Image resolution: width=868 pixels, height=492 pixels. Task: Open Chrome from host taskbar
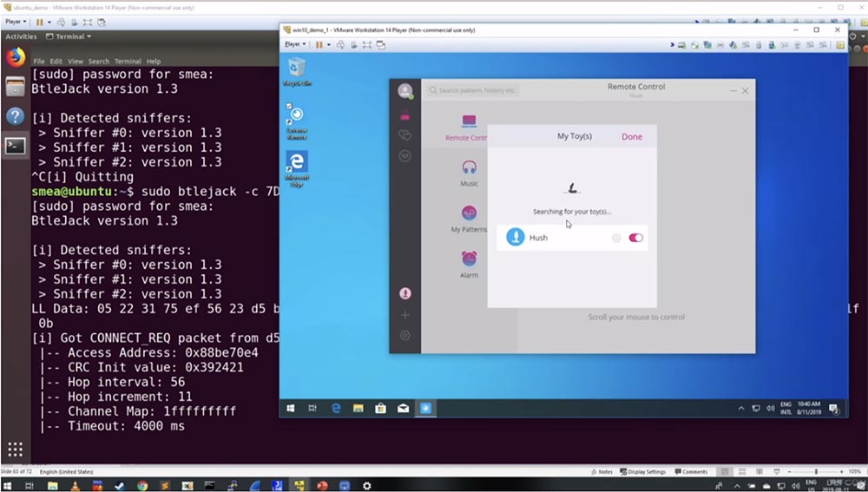(x=142, y=486)
